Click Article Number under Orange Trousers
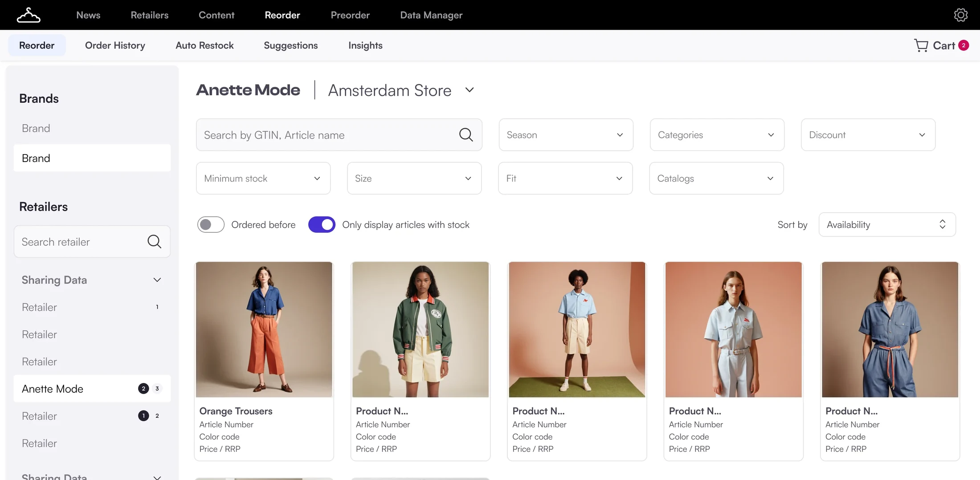Image resolution: width=980 pixels, height=480 pixels. coord(226,424)
